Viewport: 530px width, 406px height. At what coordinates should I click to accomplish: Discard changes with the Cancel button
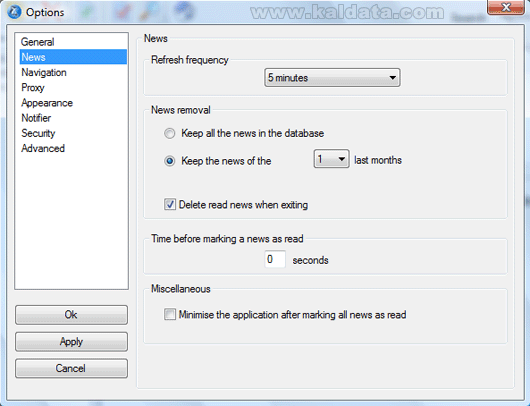71,368
